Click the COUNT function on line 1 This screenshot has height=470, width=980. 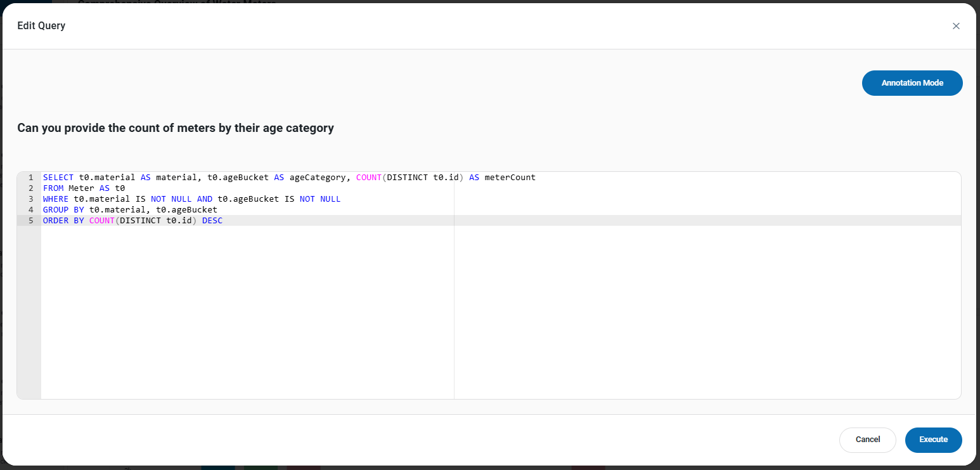[368, 177]
